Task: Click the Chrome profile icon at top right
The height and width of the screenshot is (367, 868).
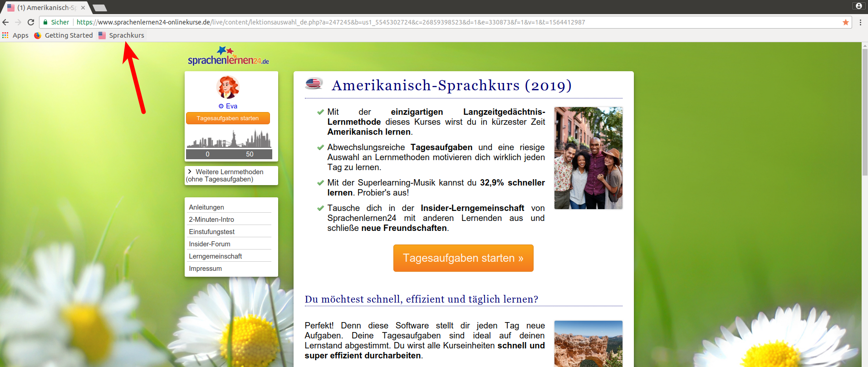Action: (858, 6)
